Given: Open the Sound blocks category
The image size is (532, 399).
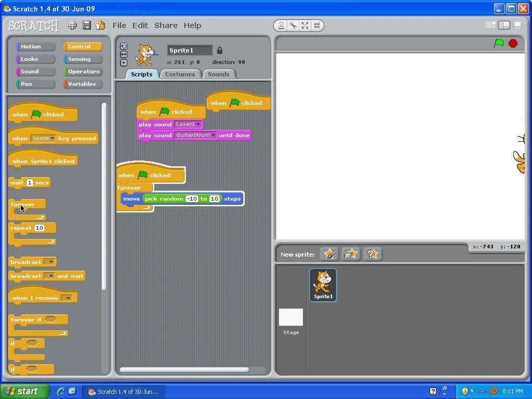Looking at the screenshot, I should tap(35, 72).
